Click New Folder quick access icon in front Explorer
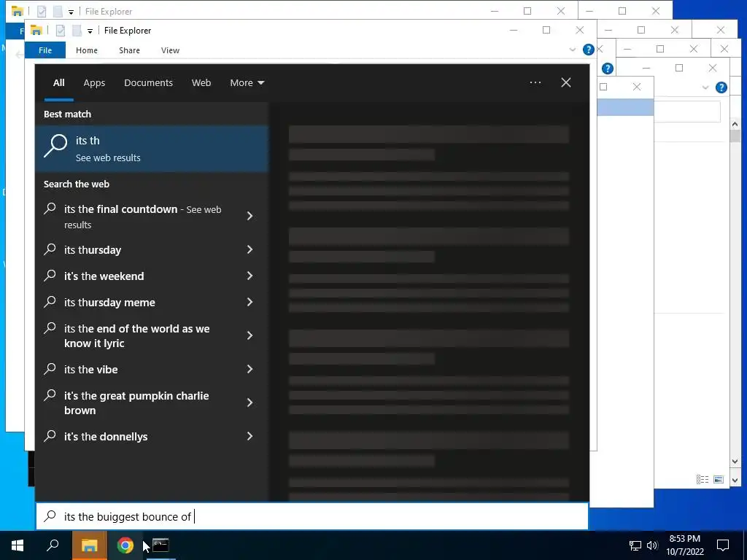 [x=77, y=31]
